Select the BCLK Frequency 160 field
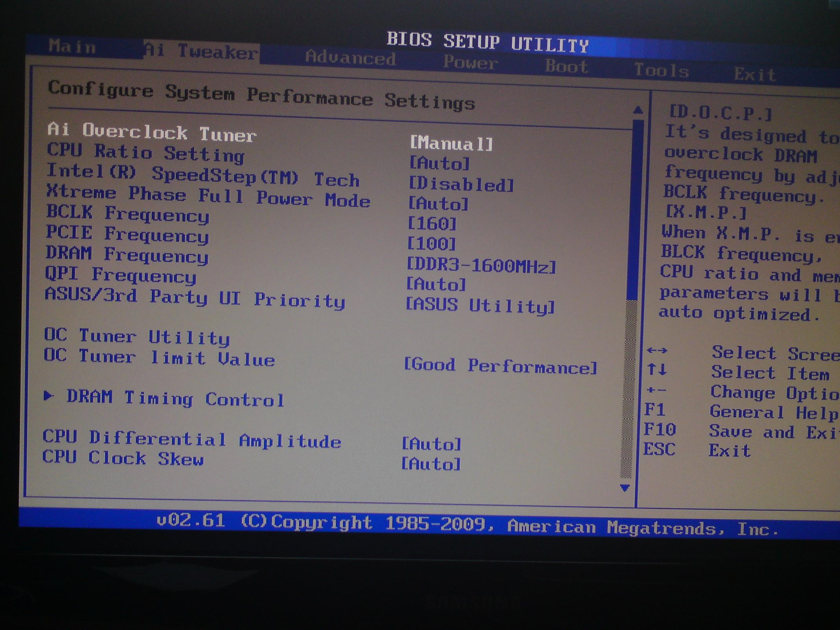Image resolution: width=840 pixels, height=630 pixels. coord(432,224)
